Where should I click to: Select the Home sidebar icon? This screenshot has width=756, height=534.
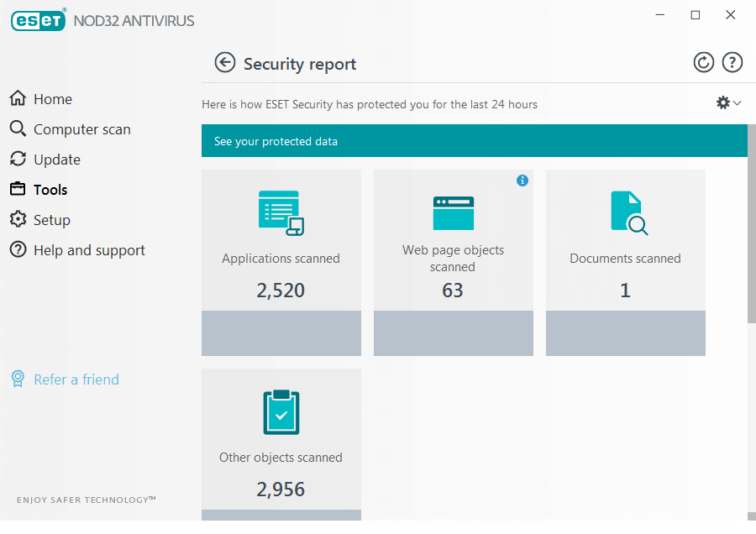[x=18, y=98]
